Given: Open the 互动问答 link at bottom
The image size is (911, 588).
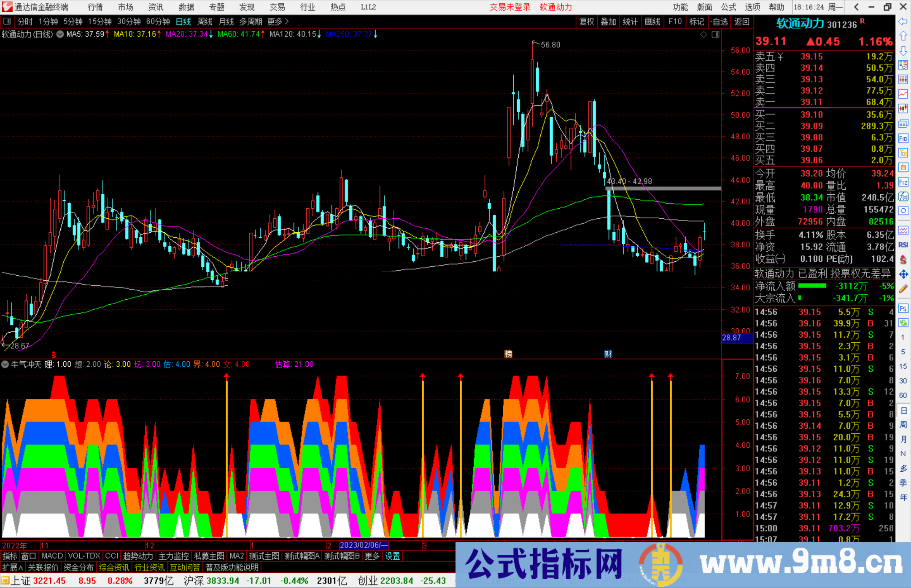Looking at the screenshot, I should click(185, 567).
